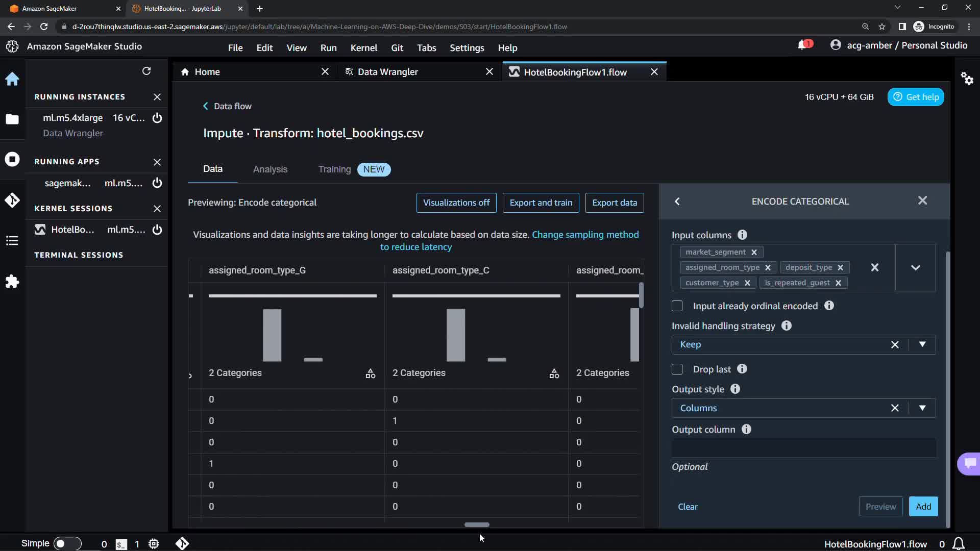Check the Drop last checkbox
This screenshot has width=980, height=551.
click(x=677, y=369)
